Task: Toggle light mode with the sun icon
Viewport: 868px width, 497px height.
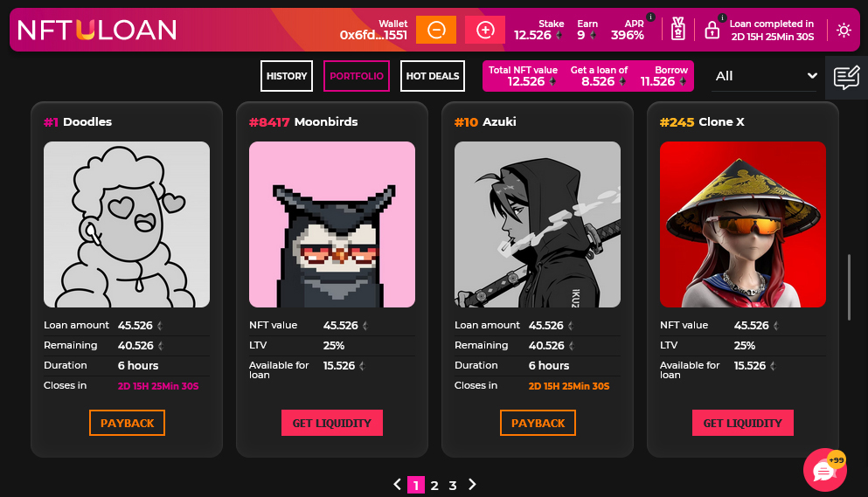Action: pyautogui.click(x=844, y=30)
